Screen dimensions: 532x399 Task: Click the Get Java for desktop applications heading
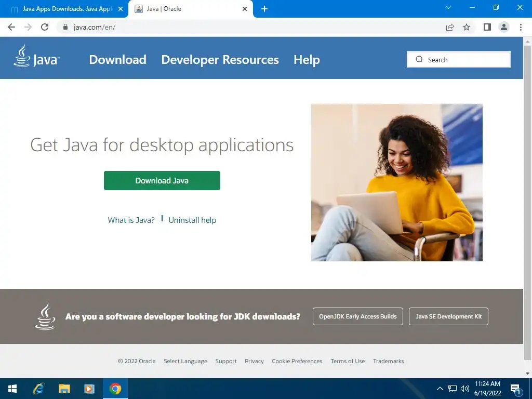click(x=162, y=145)
